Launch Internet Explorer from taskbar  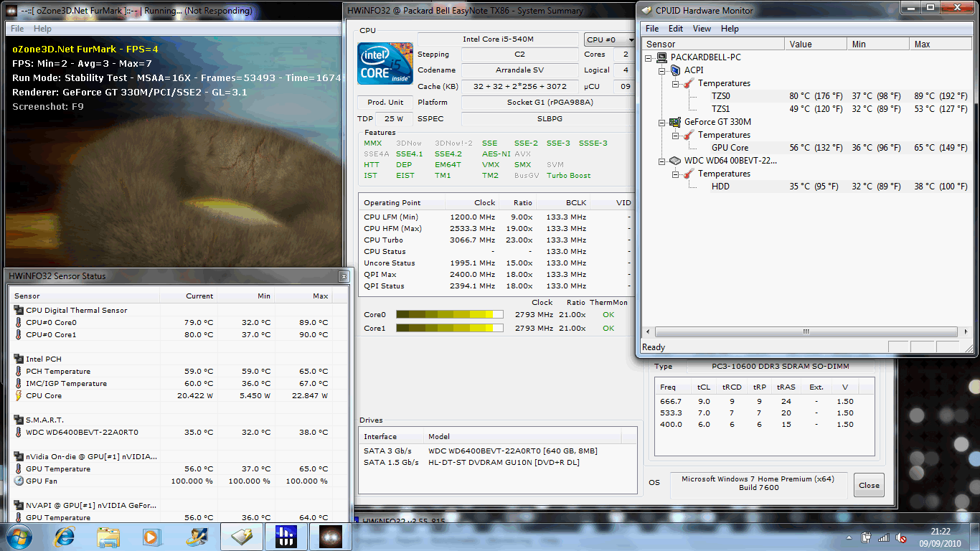[65, 537]
